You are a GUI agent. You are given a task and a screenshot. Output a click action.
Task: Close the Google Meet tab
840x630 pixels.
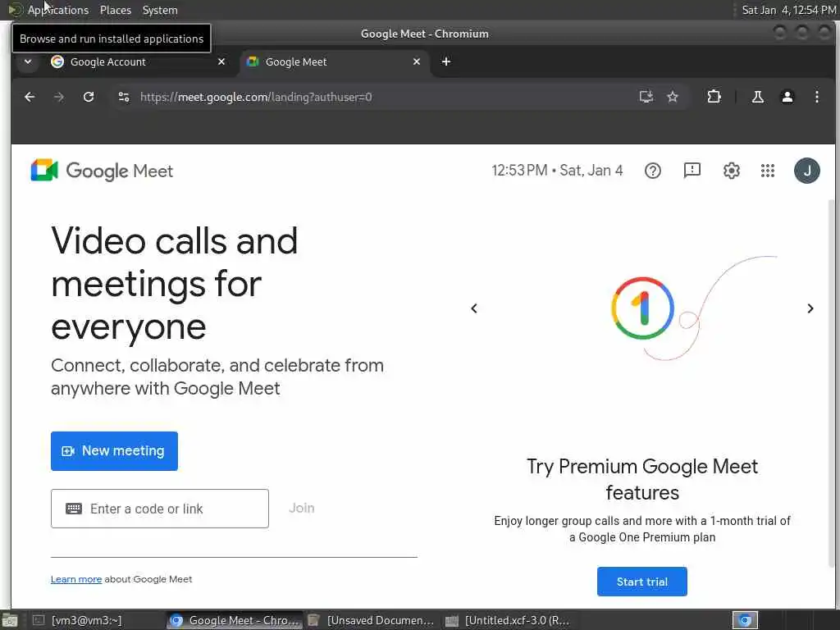(x=416, y=62)
